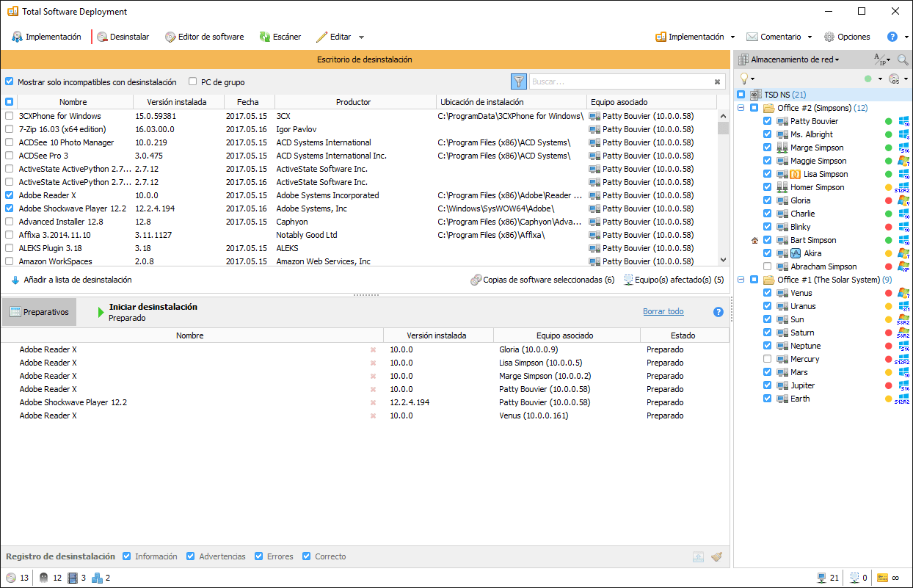Click the Borrar todo link
The width and height of the screenshot is (913, 588).
tap(663, 312)
